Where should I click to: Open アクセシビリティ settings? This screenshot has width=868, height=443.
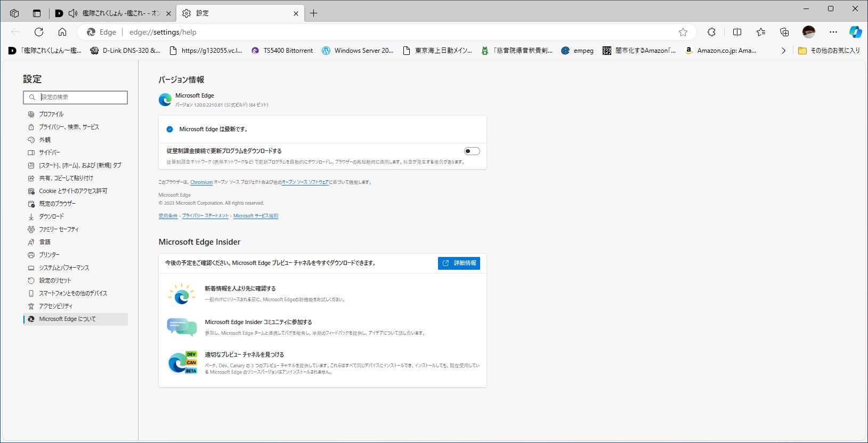[x=75, y=306]
